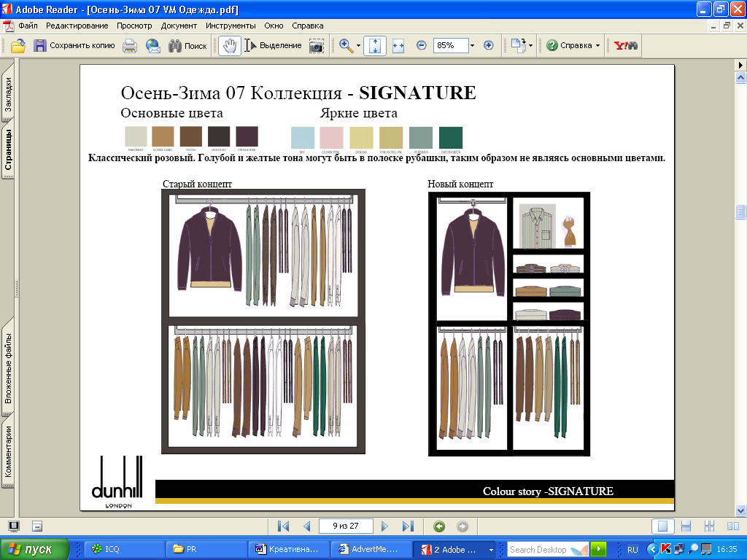Click the magnifier icon in system tray
747x560 pixels.
pyautogui.click(x=693, y=549)
